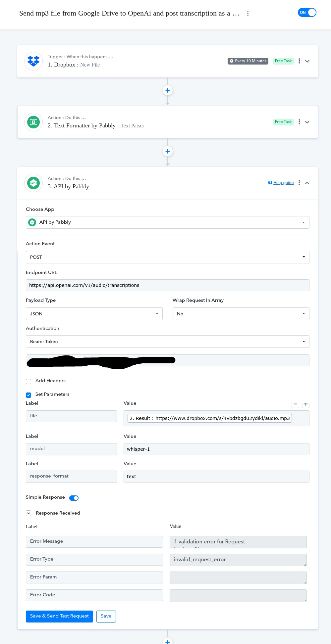Open workflow title three-dot menu

coord(248,14)
